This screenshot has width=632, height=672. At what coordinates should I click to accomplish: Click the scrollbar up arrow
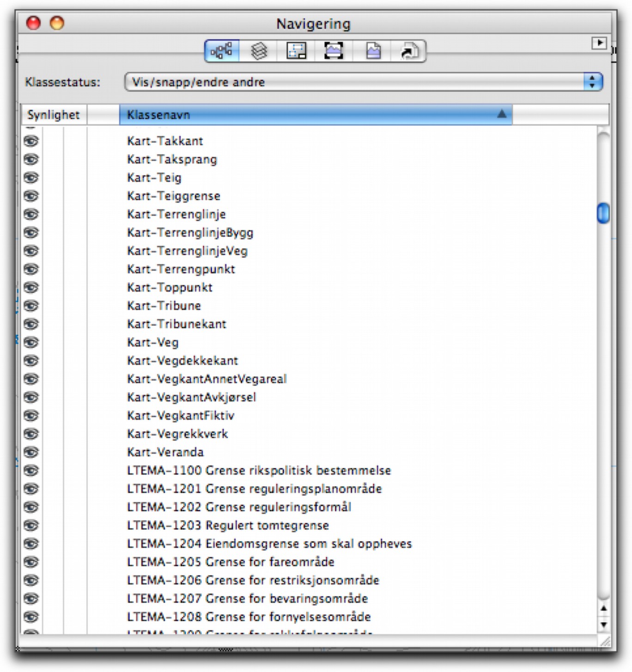(x=603, y=609)
